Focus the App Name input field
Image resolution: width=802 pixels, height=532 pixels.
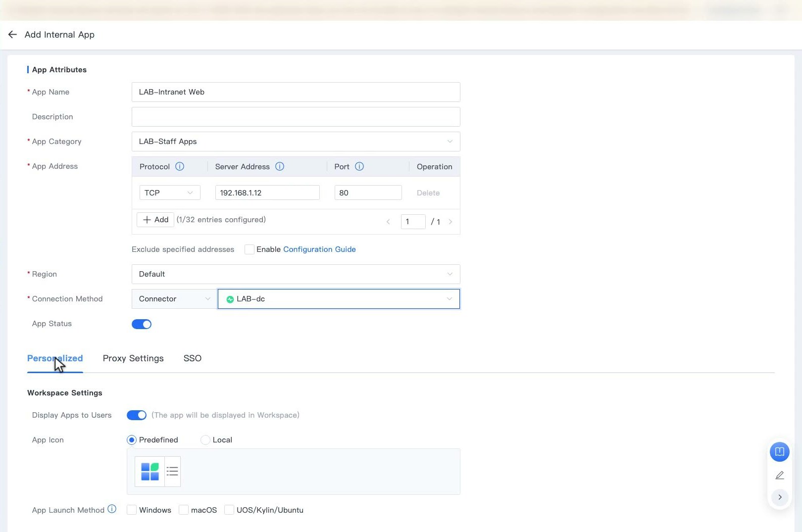click(x=296, y=92)
